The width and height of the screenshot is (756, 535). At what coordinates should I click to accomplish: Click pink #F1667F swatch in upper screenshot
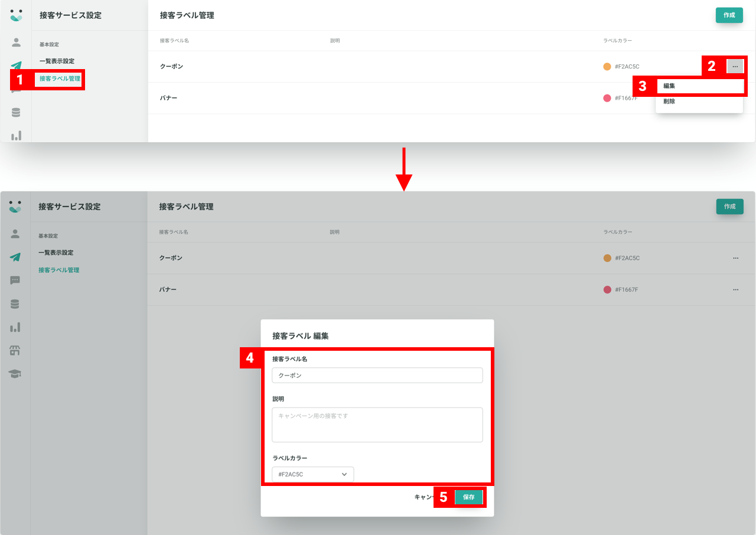tap(607, 98)
